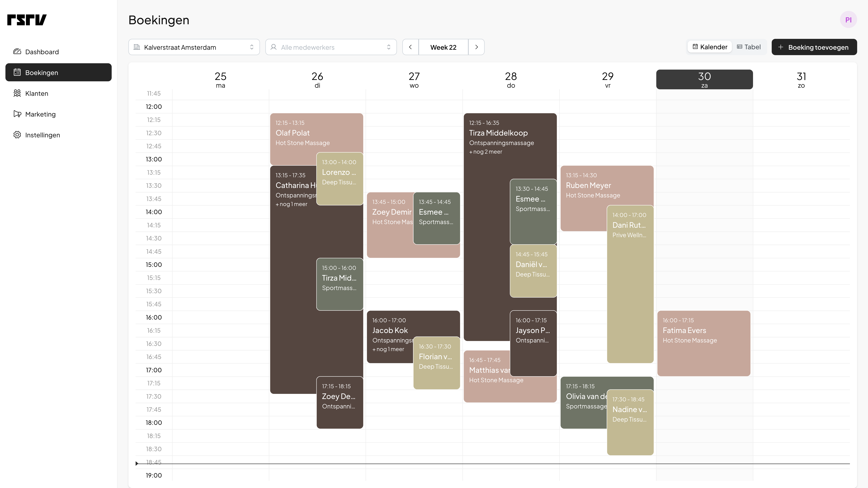This screenshot has width=868, height=488.
Task: Click the Klanten people icon
Action: point(17,93)
